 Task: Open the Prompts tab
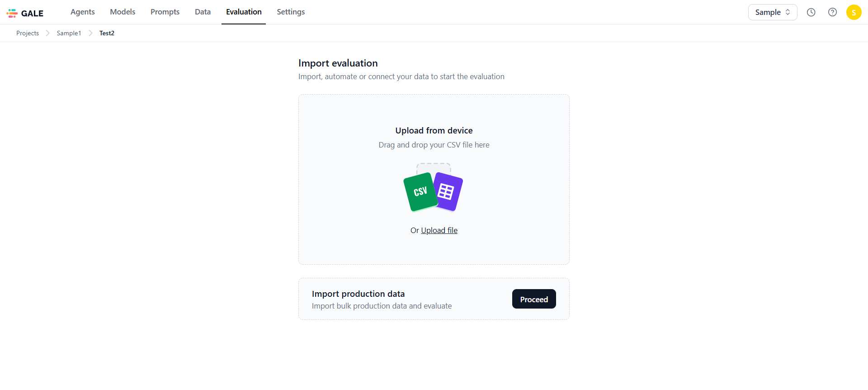[165, 12]
